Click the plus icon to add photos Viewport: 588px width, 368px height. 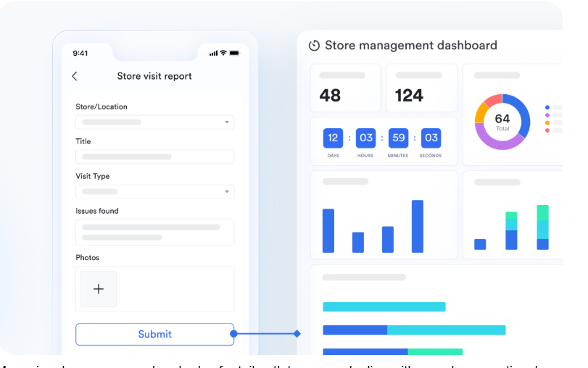[99, 289]
